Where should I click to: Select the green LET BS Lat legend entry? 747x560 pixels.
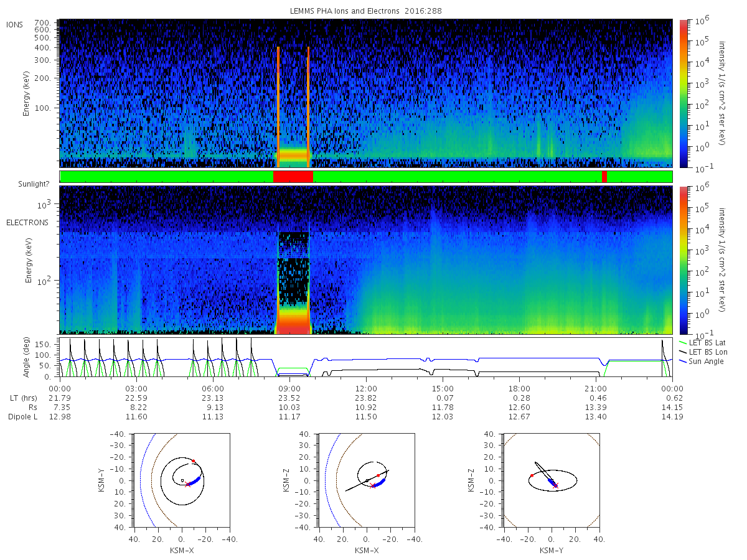click(x=702, y=343)
